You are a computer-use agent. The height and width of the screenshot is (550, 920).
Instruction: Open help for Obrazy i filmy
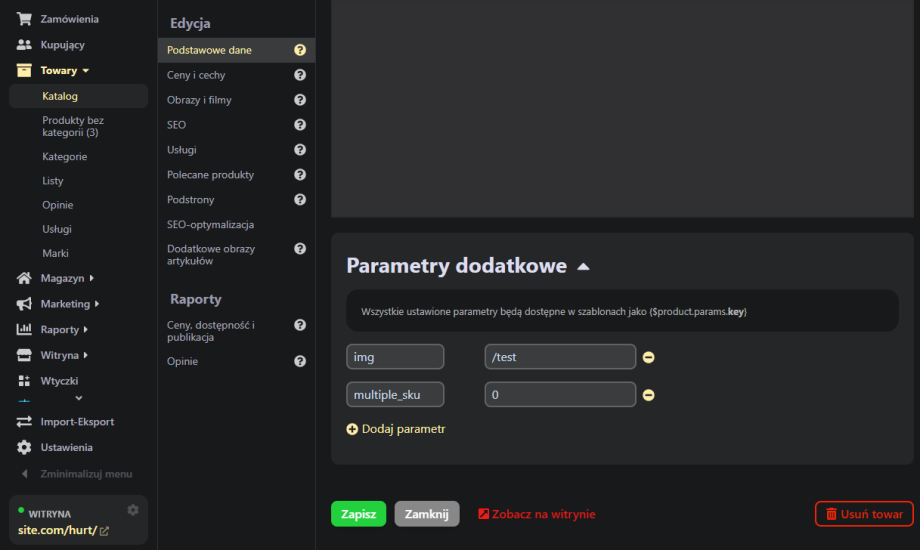coord(300,100)
